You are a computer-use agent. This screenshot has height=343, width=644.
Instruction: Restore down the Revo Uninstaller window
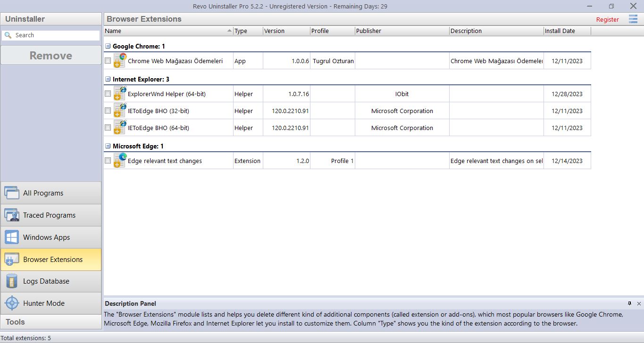tap(611, 6)
